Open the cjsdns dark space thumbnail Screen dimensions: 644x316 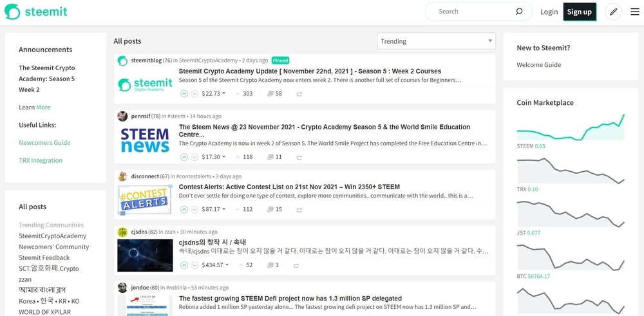(x=145, y=256)
